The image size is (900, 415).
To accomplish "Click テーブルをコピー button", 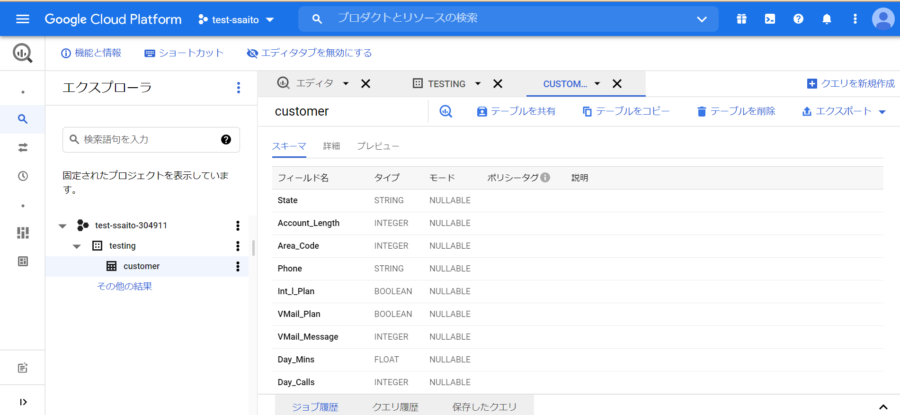I will (626, 111).
